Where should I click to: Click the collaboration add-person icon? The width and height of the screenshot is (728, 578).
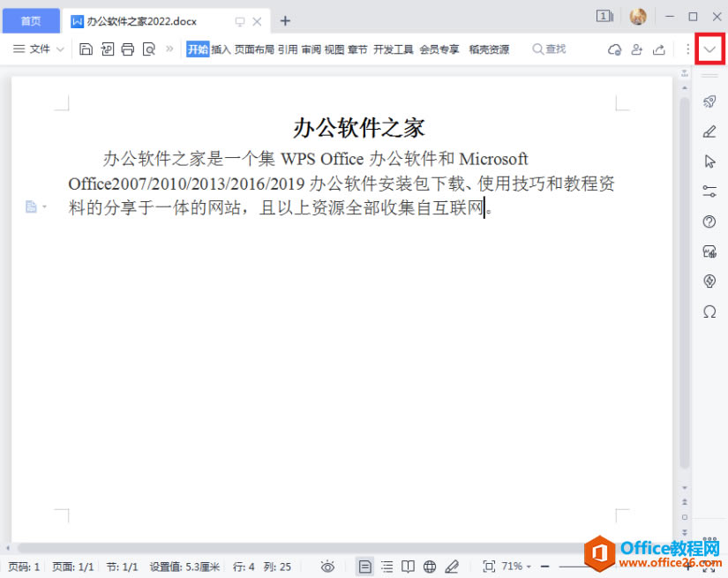pyautogui.click(x=637, y=49)
